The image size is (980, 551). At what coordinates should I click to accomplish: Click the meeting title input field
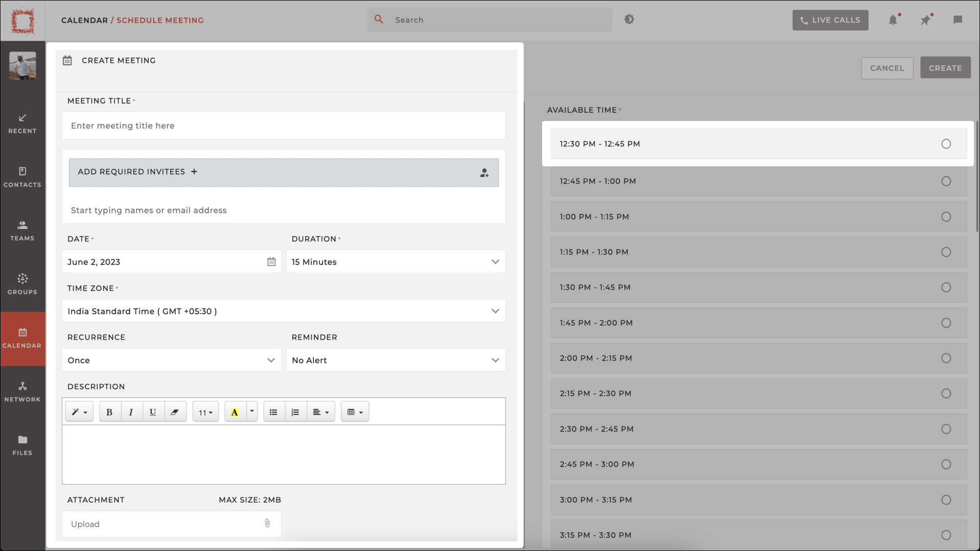[x=283, y=126]
